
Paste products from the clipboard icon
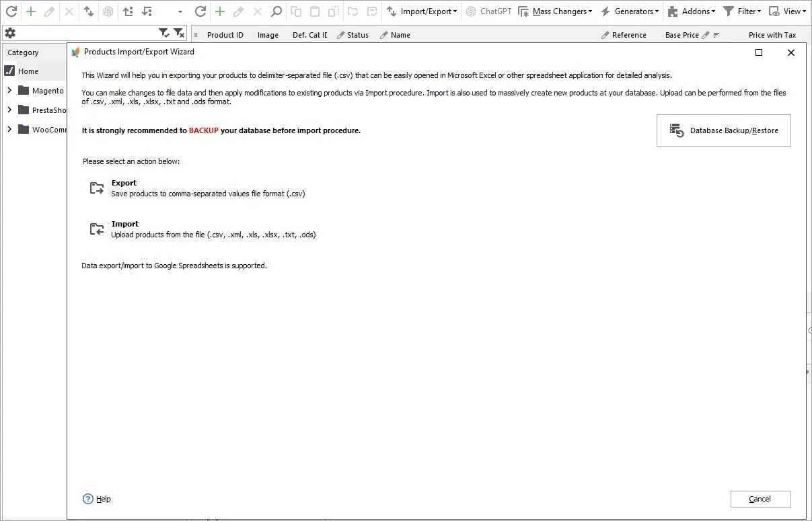coord(314,11)
